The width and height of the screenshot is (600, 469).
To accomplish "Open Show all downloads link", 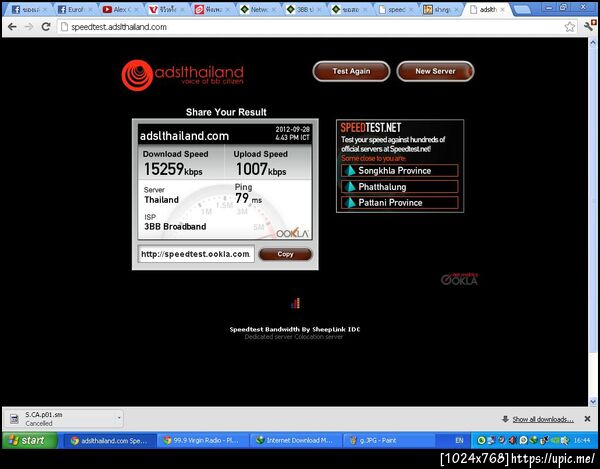I will tap(543, 419).
